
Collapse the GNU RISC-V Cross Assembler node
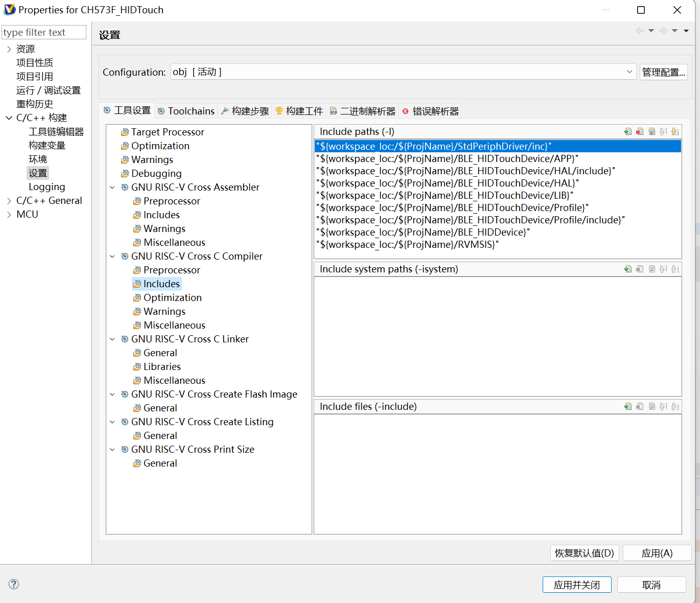click(112, 188)
